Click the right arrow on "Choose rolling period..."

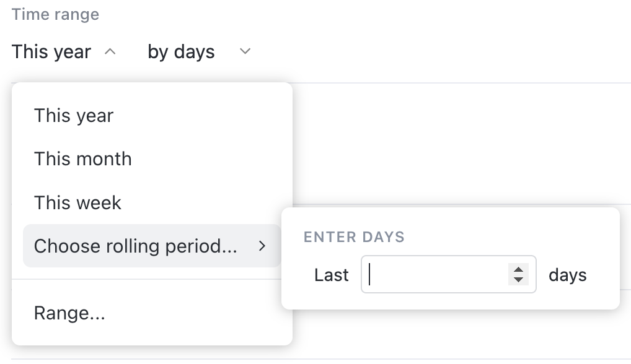point(262,246)
